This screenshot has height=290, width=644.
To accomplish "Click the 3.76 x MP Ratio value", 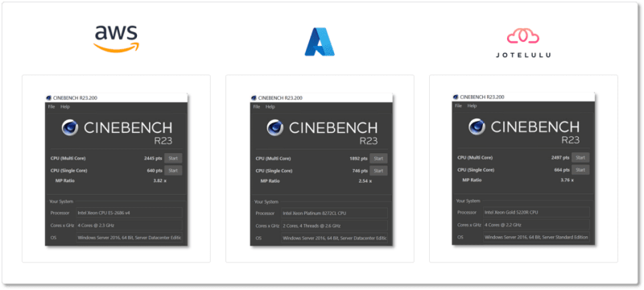I will pos(567,180).
